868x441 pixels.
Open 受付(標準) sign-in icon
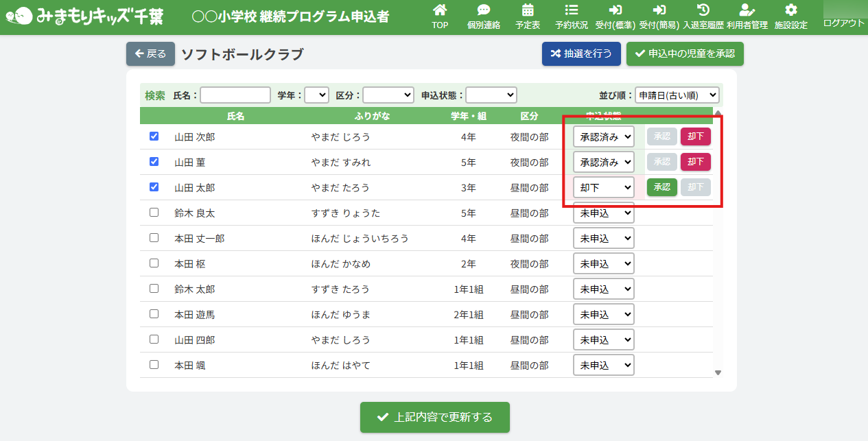[615, 10]
